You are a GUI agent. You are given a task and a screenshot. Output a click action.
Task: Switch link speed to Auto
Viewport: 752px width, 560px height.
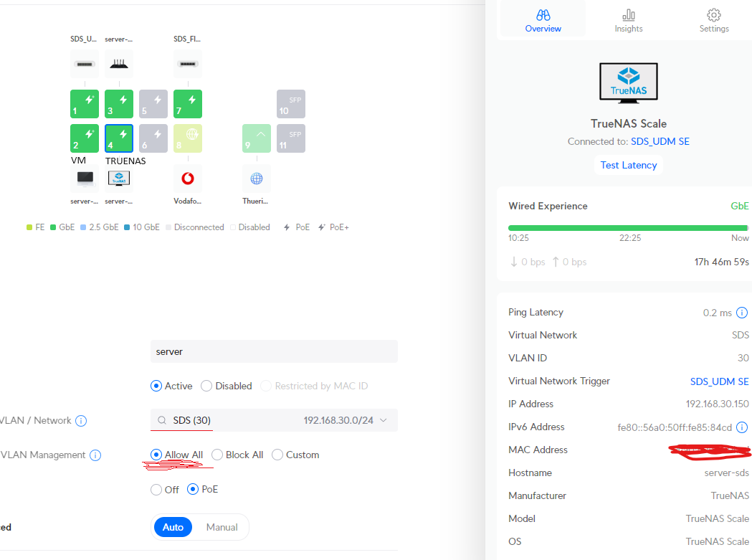coord(173,527)
